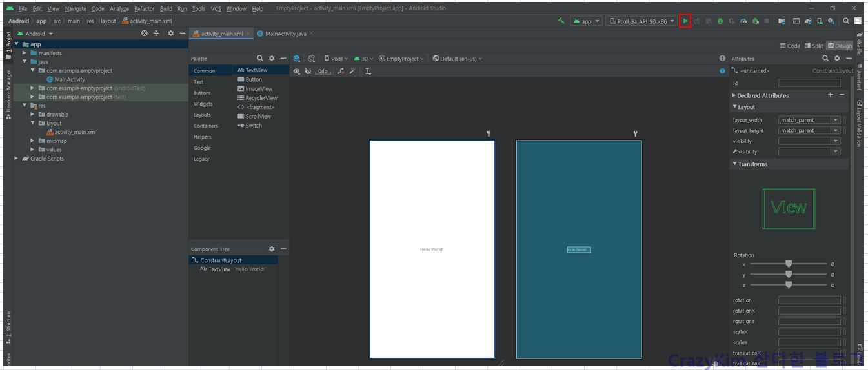
Task: Open the app run configuration dropdown
Action: pyautogui.click(x=586, y=21)
